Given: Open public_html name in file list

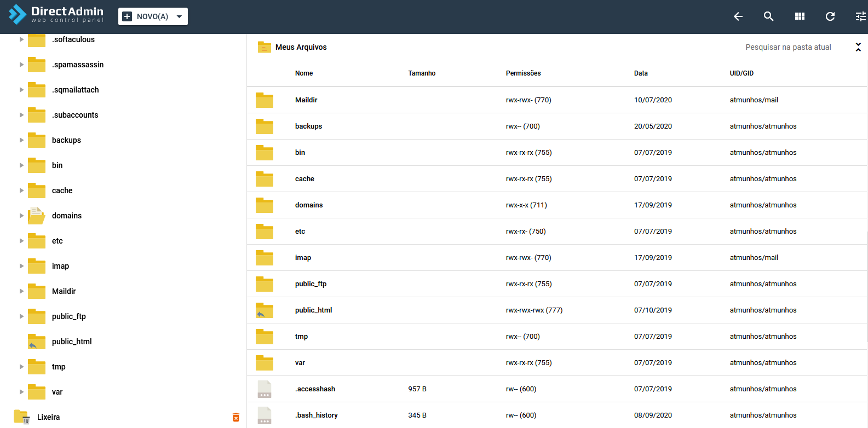Looking at the screenshot, I should (x=313, y=310).
